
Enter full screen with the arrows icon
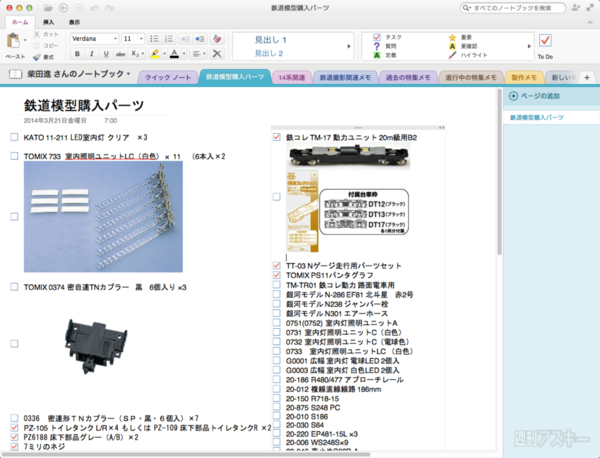coord(590,8)
